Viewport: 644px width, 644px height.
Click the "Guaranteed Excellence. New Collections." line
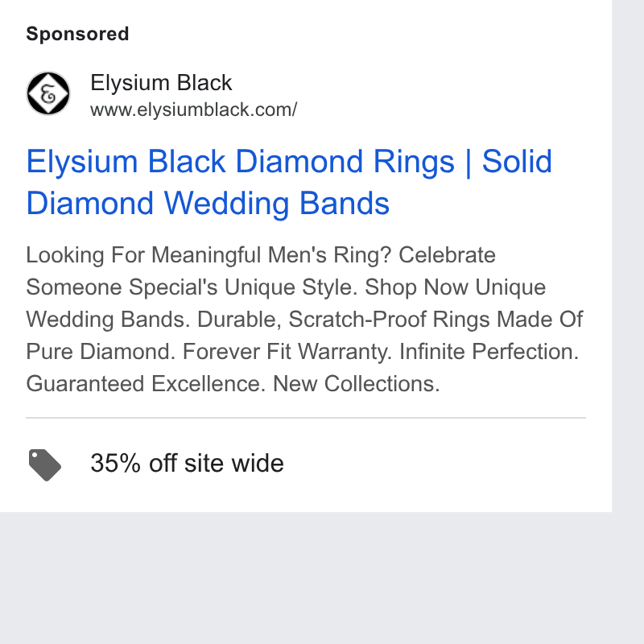(x=233, y=384)
